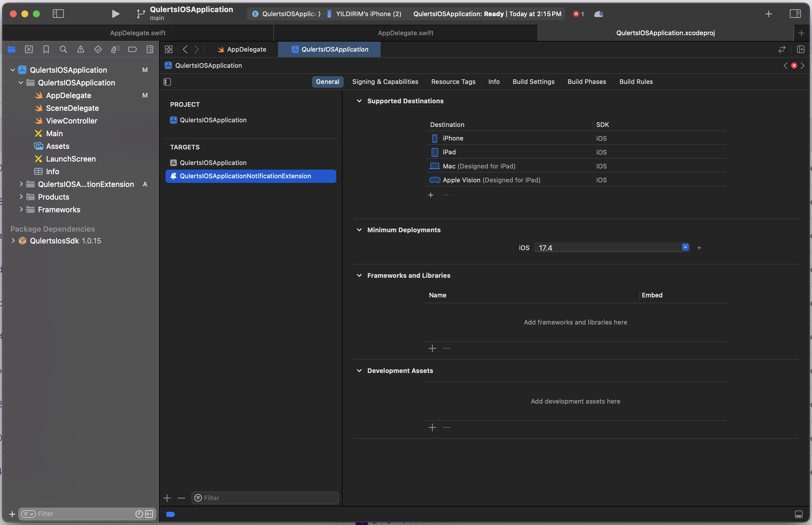Add an editor split on right
The image size is (812, 525).
pyautogui.click(x=801, y=49)
